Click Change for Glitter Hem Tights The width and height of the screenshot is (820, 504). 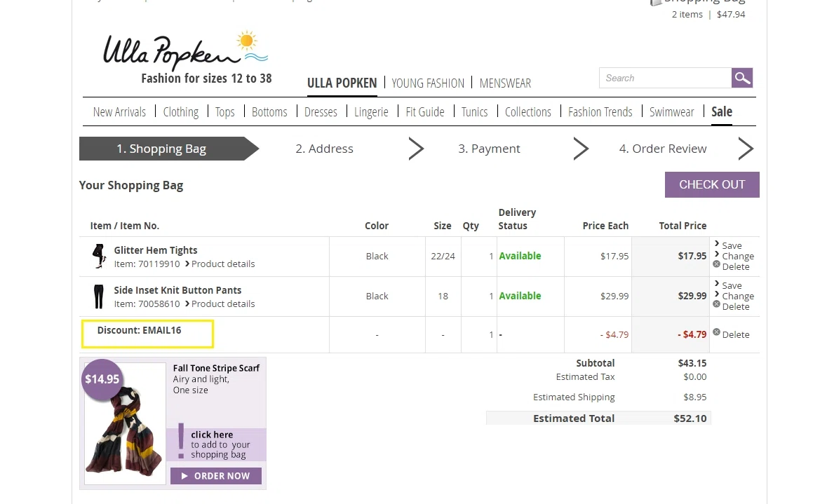[738, 256]
